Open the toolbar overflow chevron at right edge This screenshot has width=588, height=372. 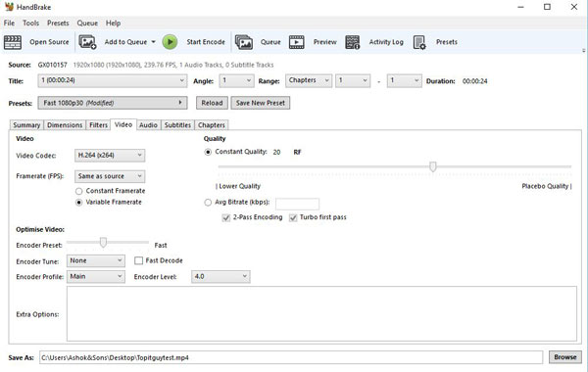point(584,50)
